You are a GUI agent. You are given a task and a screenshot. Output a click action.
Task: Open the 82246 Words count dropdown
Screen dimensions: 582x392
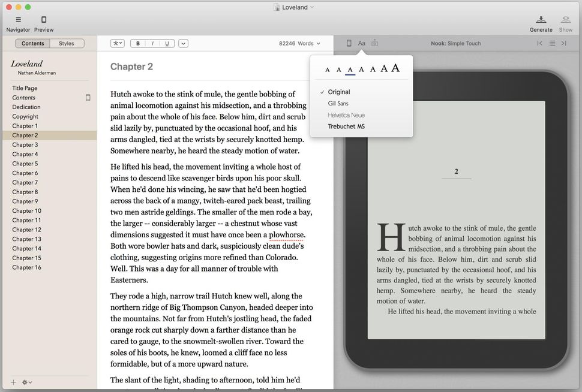point(299,43)
